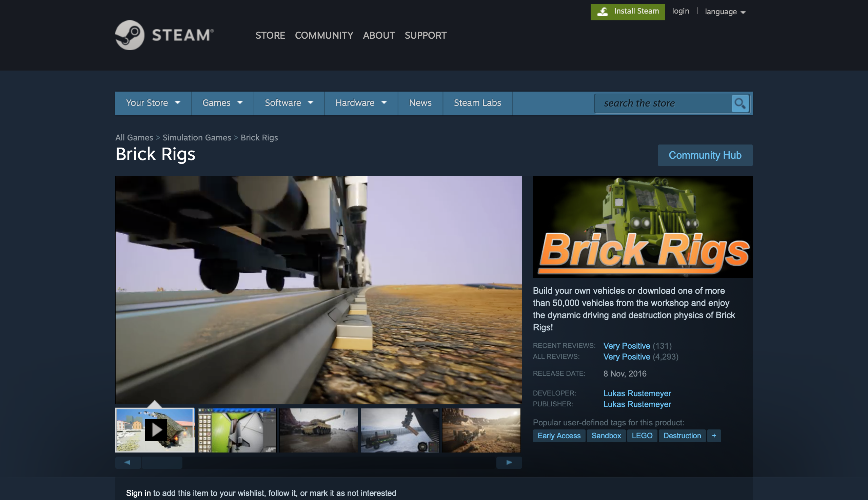This screenshot has height=500, width=868.
Task: Select the Early Access tag
Action: coord(559,436)
